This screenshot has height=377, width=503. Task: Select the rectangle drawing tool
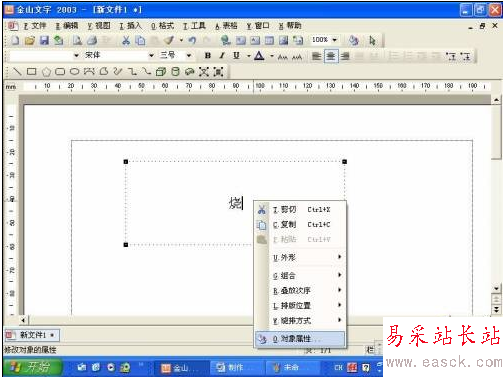pos(32,71)
